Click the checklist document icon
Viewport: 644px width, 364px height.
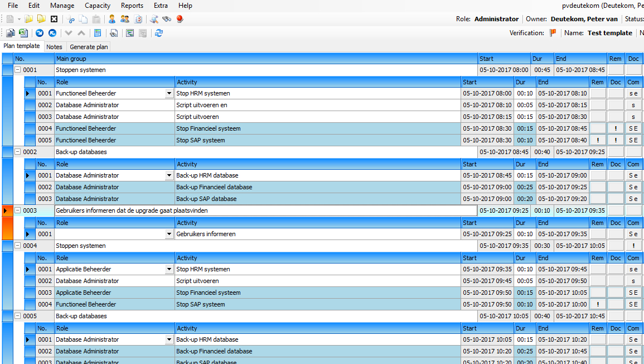[x=138, y=19]
